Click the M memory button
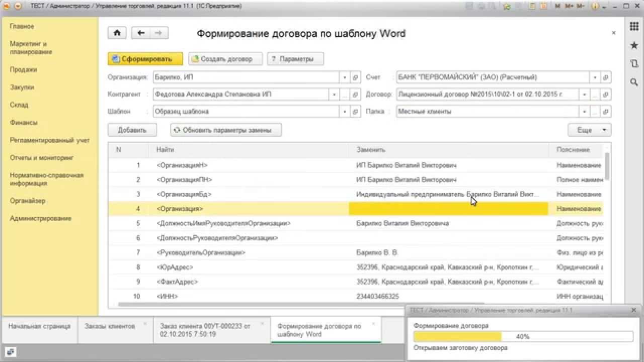This screenshot has width=644, height=362. pyautogui.click(x=557, y=7)
